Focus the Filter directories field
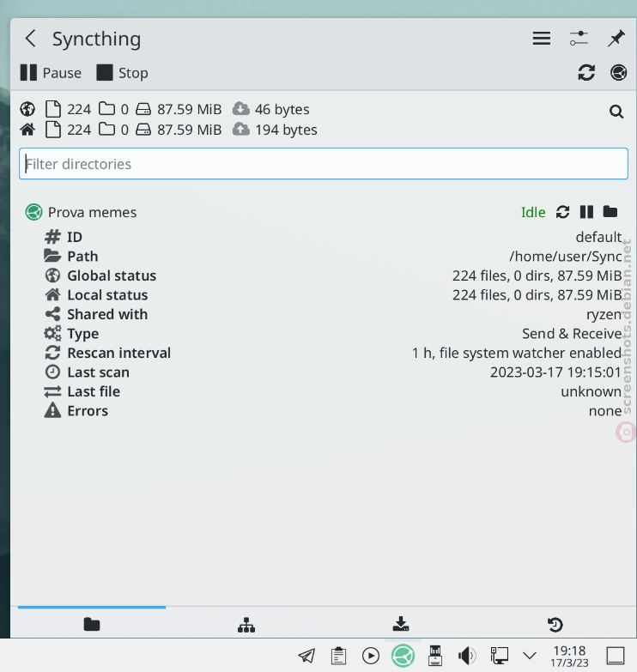 [x=324, y=164]
